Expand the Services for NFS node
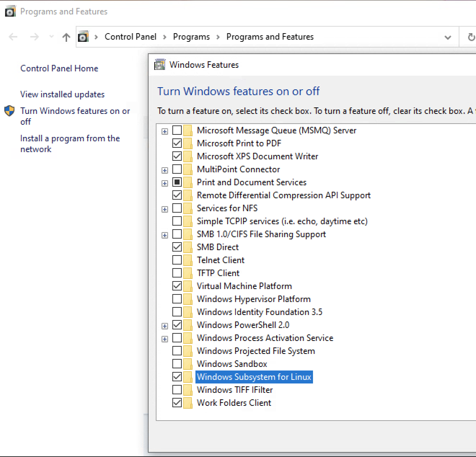This screenshot has width=476, height=457. pos(165,209)
